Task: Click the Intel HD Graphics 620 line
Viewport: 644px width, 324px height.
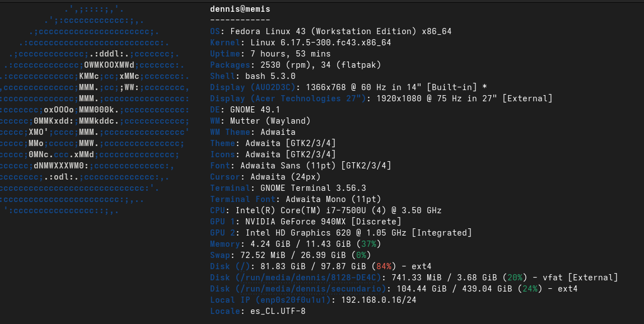Action: click(x=340, y=233)
